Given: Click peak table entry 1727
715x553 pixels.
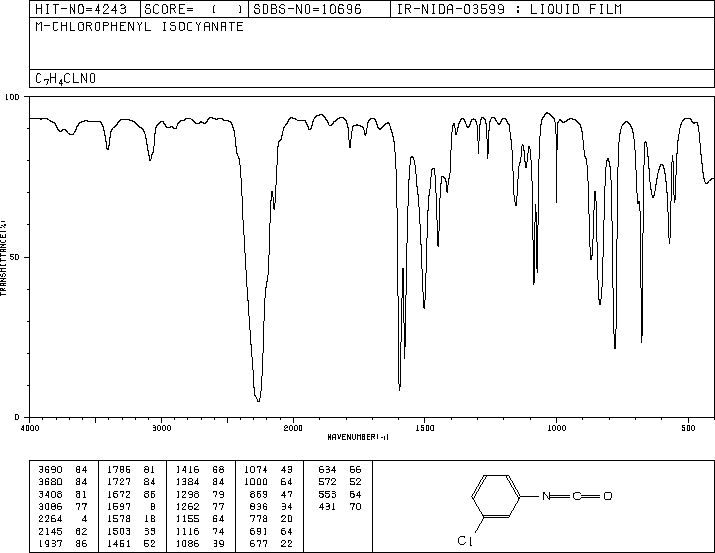Looking at the screenshot, I should tap(119, 481).
